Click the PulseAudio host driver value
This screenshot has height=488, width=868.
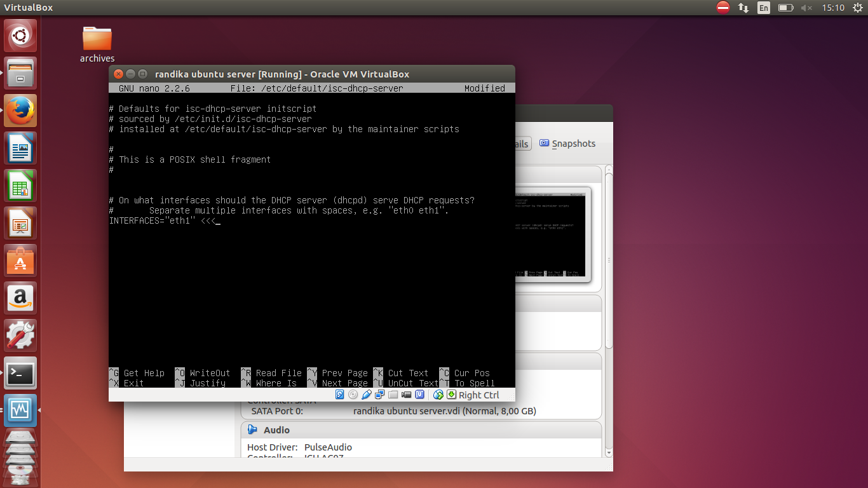328,447
